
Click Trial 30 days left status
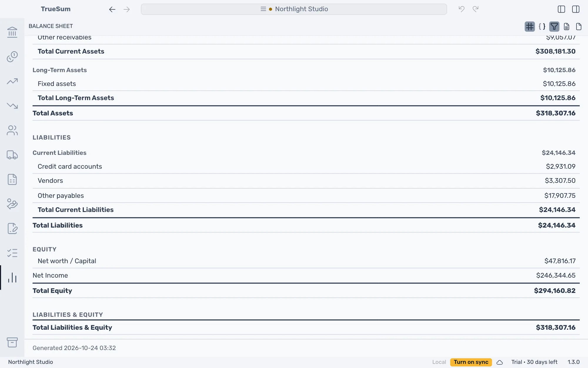pyautogui.click(x=534, y=362)
